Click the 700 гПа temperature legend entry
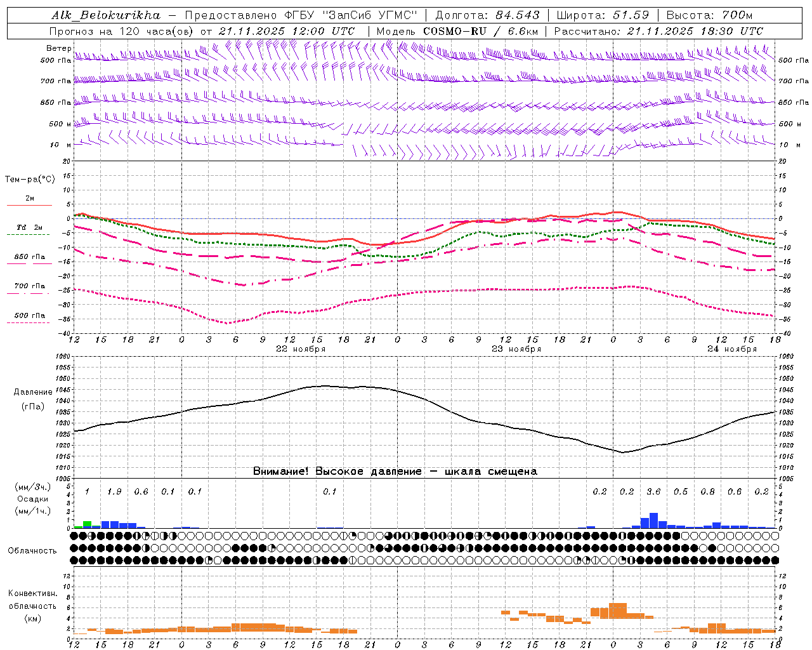 click(x=29, y=286)
